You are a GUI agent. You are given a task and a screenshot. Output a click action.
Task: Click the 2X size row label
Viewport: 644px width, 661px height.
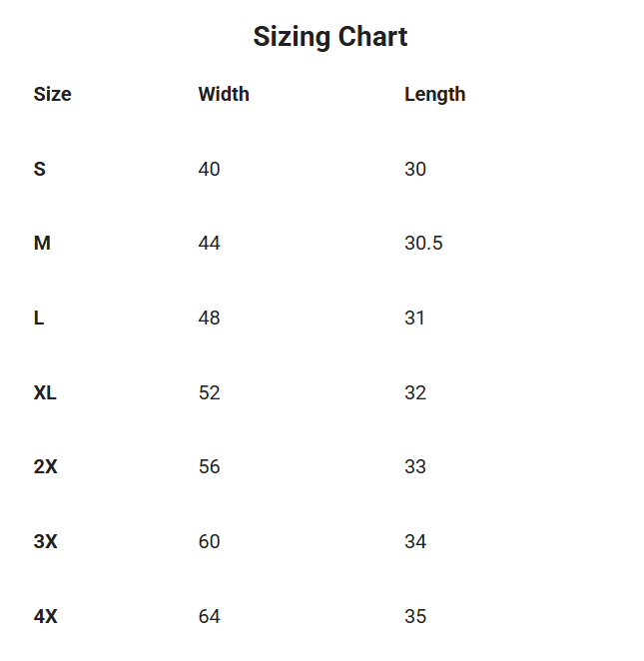[x=46, y=466]
